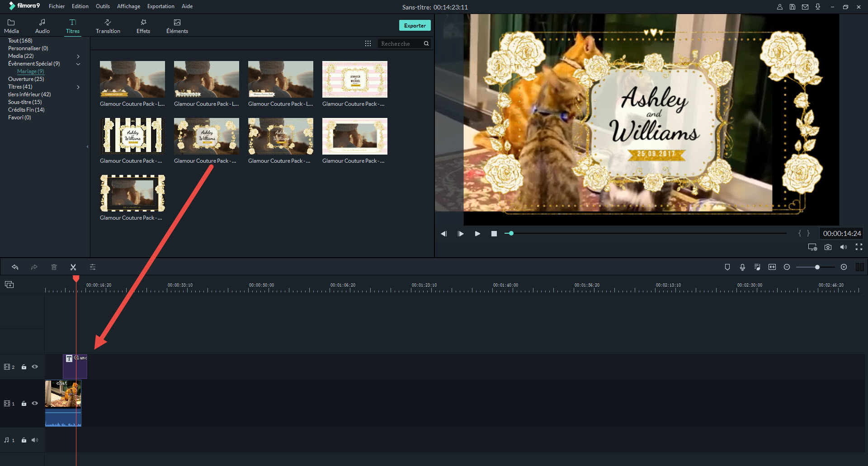This screenshot has width=868, height=466.
Task: Select Tout (168) category
Action: 20,41
